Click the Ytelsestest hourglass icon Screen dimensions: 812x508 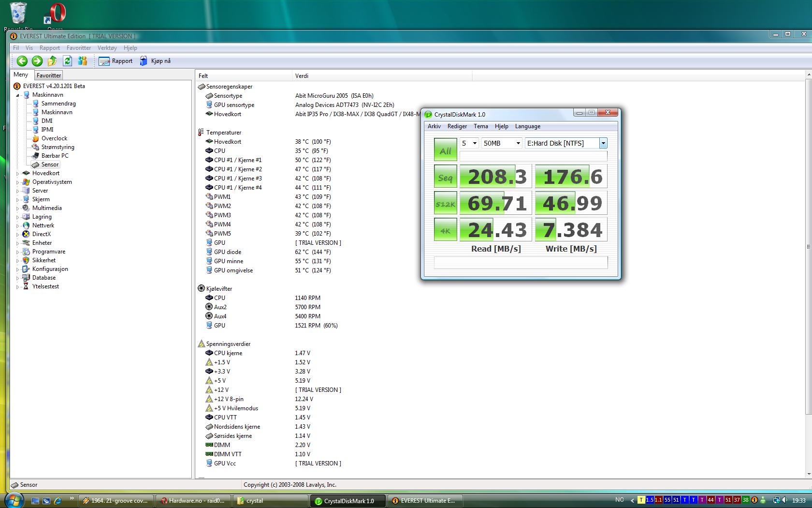click(26, 286)
